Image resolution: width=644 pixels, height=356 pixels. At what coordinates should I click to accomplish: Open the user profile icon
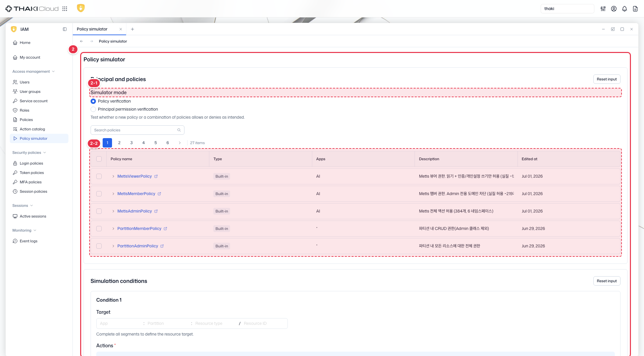614,9
